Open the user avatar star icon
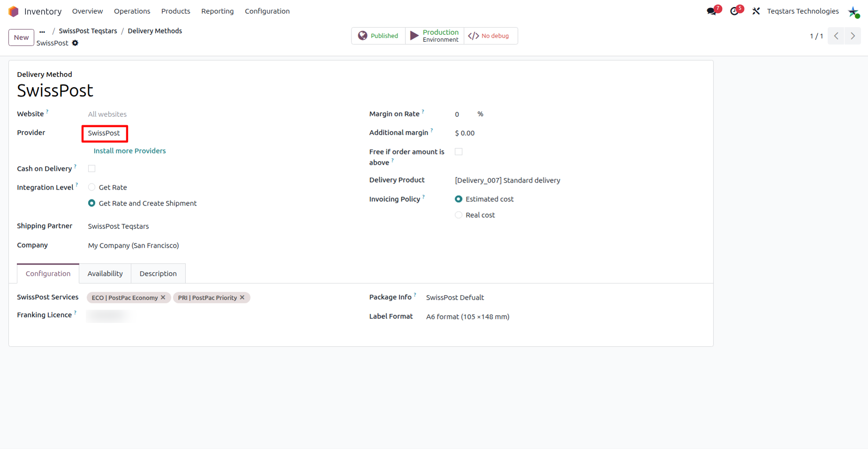The height and width of the screenshot is (449, 868). [x=853, y=11]
